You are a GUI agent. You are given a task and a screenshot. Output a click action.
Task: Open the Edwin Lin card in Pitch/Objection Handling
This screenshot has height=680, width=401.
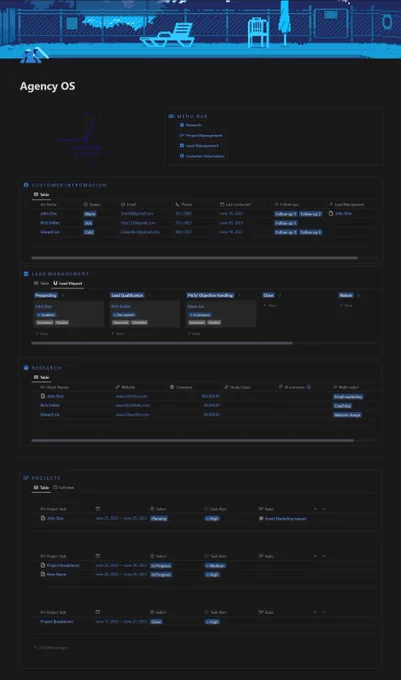(221, 314)
